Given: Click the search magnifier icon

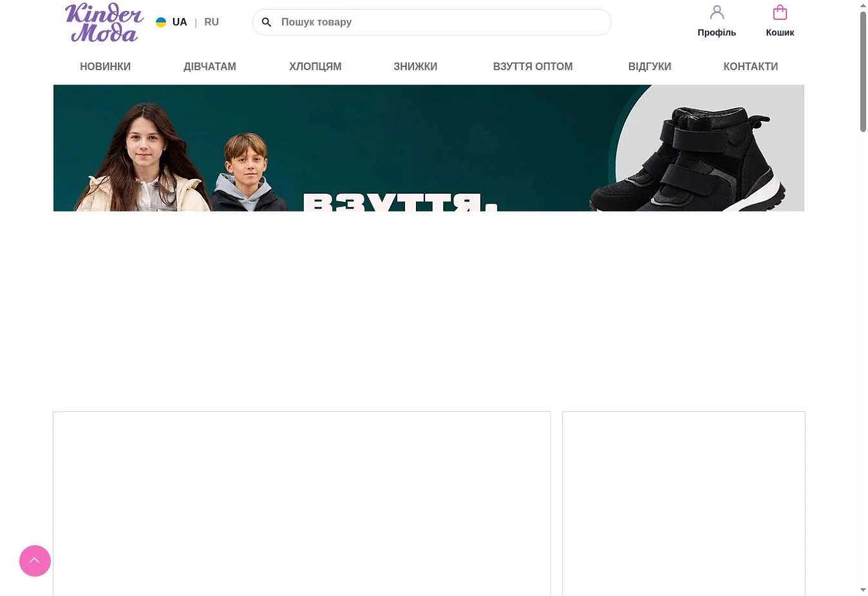Looking at the screenshot, I should (267, 23).
